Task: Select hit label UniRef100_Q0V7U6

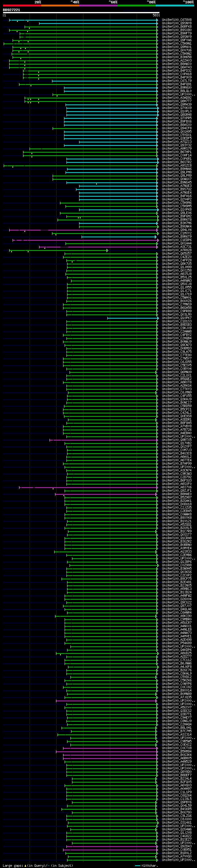Action: tap(177, 50)
